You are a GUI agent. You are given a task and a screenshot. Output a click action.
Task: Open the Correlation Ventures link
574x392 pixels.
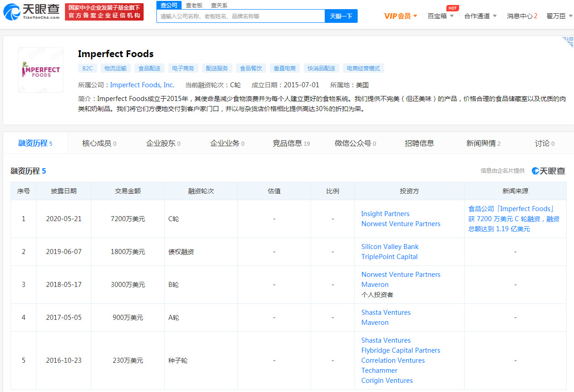[x=393, y=360]
